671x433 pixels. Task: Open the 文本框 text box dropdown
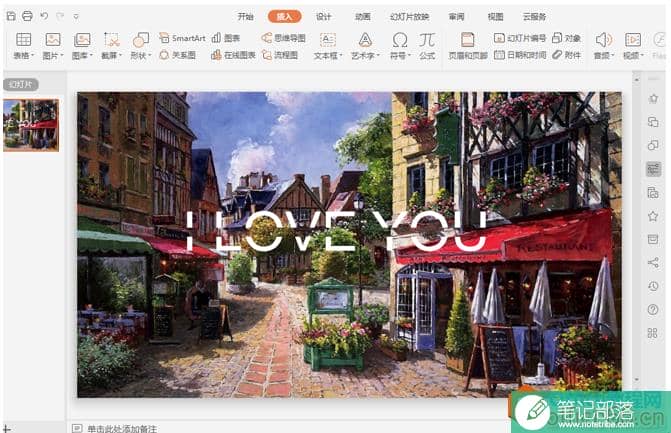tap(328, 46)
